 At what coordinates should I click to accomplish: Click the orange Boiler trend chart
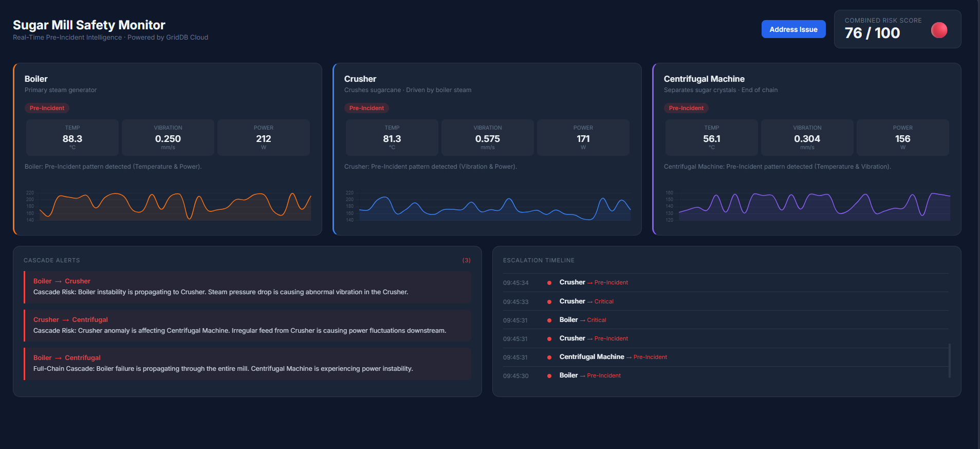(x=175, y=206)
